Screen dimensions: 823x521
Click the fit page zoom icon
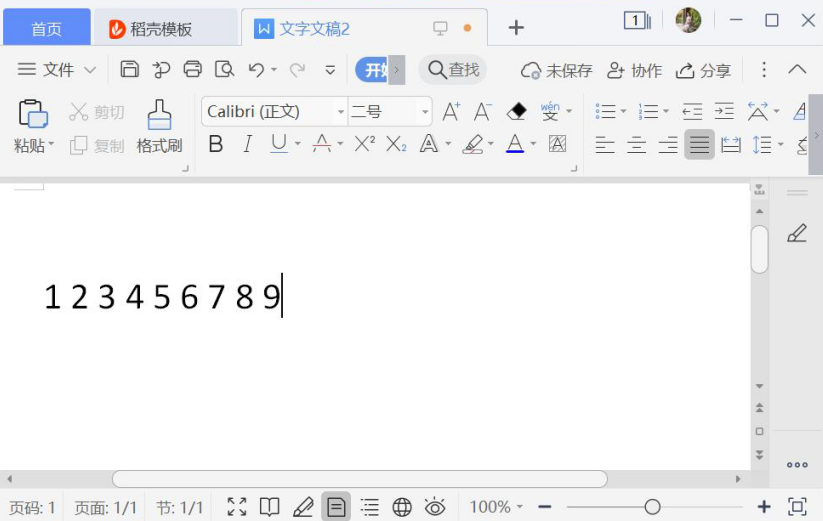797,506
